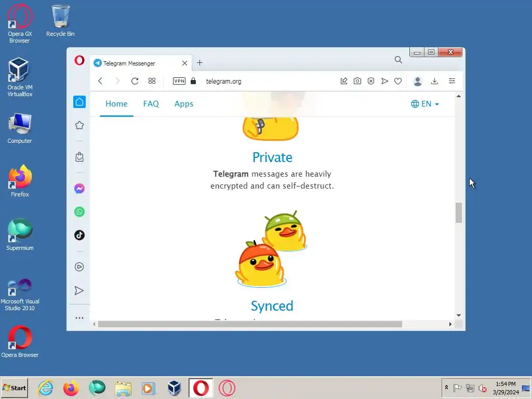Open a new tab with plus button
The width and height of the screenshot is (532, 399).
tap(200, 63)
